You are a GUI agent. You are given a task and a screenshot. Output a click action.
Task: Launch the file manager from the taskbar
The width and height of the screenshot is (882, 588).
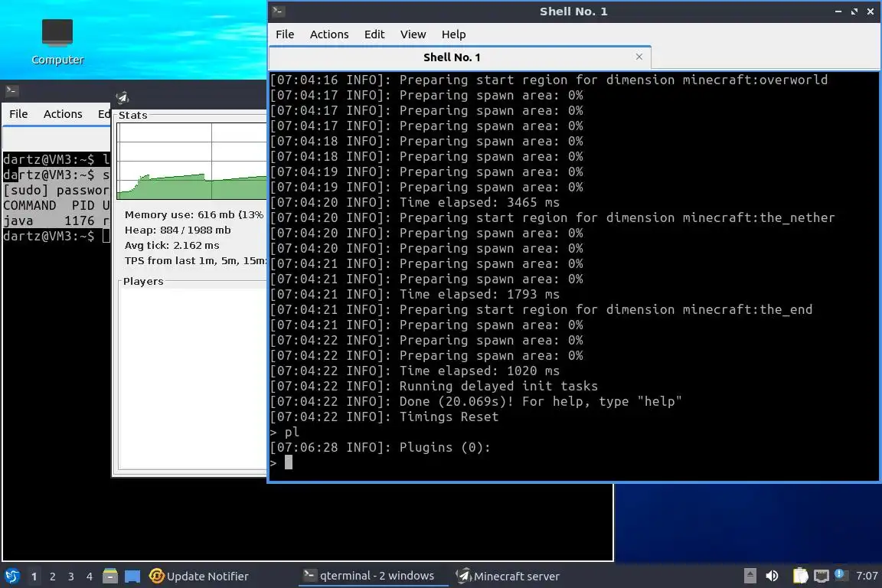(x=110, y=576)
